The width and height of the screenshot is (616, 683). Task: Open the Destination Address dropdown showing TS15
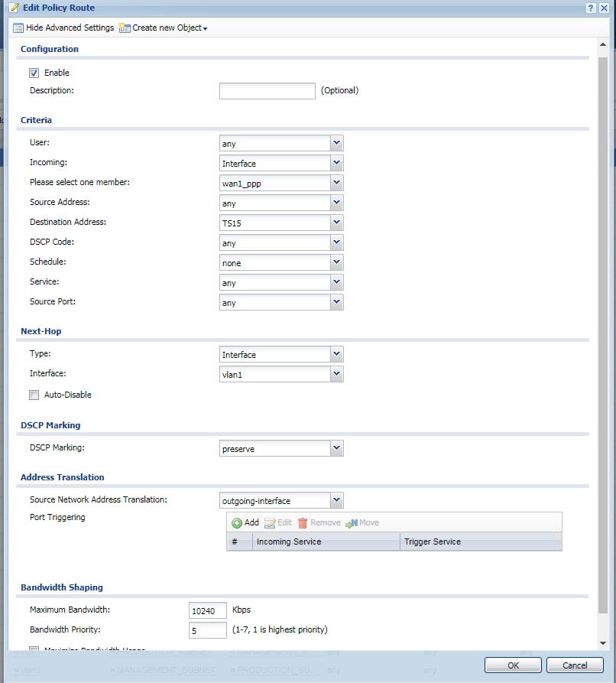[x=336, y=223]
